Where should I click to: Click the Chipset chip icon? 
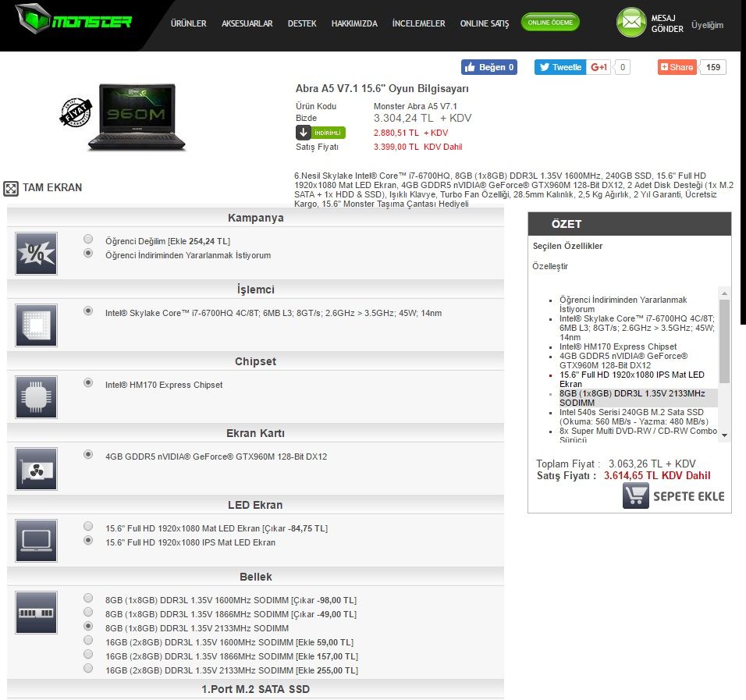36,397
